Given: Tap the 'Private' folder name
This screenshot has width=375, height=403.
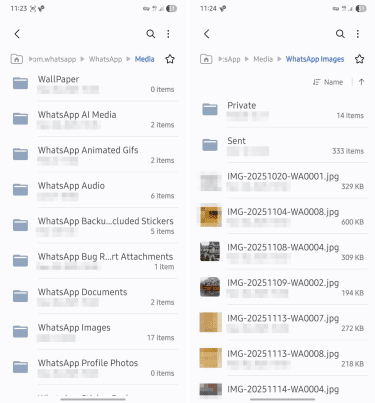Looking at the screenshot, I should point(242,106).
